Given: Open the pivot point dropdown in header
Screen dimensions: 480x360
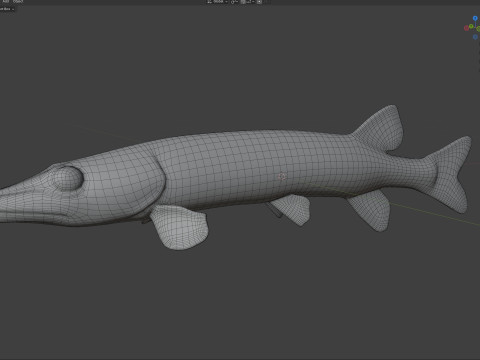Looking at the screenshot, I should pos(234,2).
